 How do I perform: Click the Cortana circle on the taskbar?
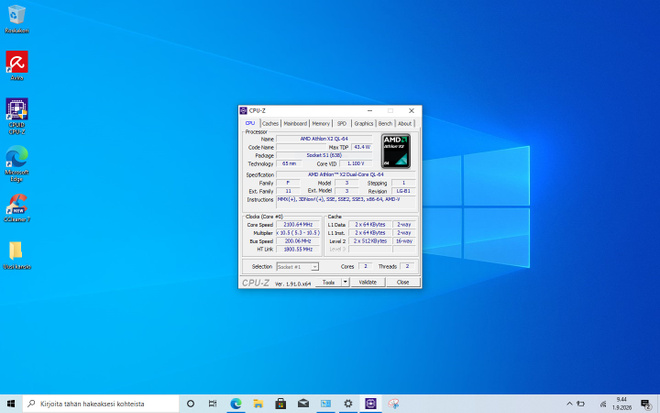(x=190, y=404)
